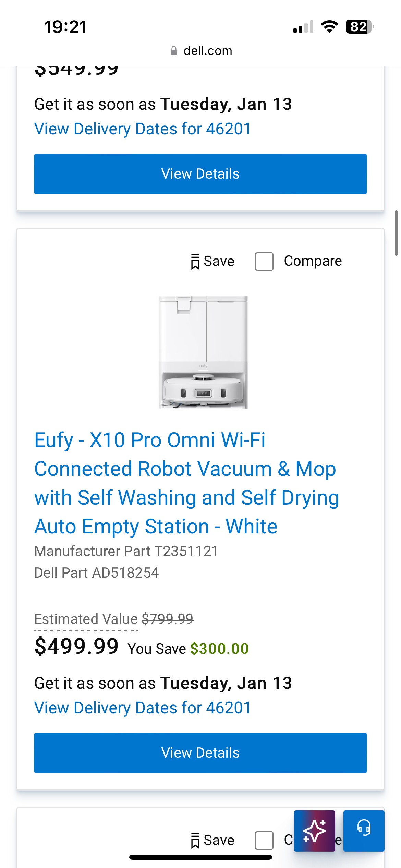
Task: Click View Details button for Eufy X10 Pro
Action: click(200, 753)
